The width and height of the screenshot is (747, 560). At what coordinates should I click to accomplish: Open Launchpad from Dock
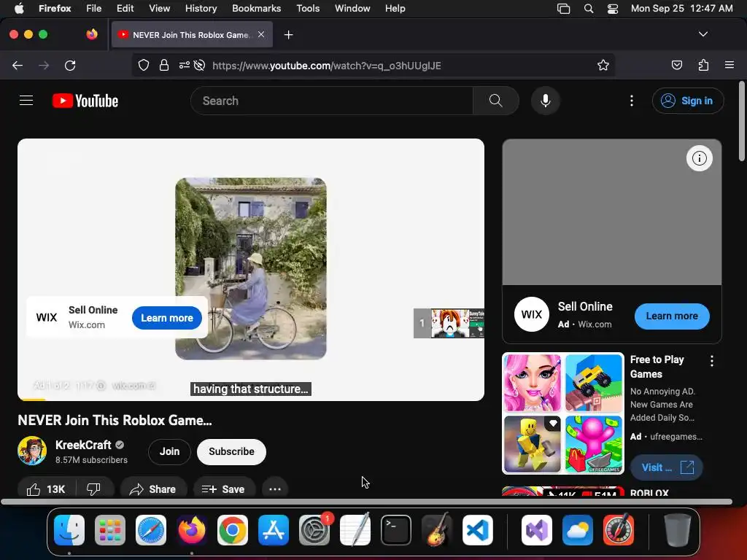tap(110, 530)
